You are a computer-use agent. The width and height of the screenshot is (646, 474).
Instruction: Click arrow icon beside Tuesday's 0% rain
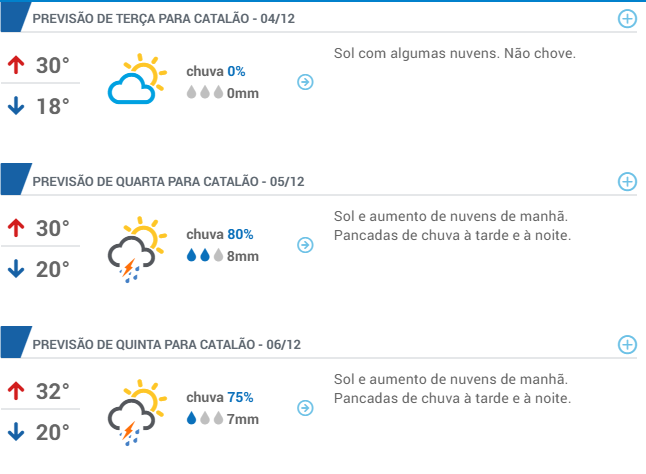coord(306,82)
